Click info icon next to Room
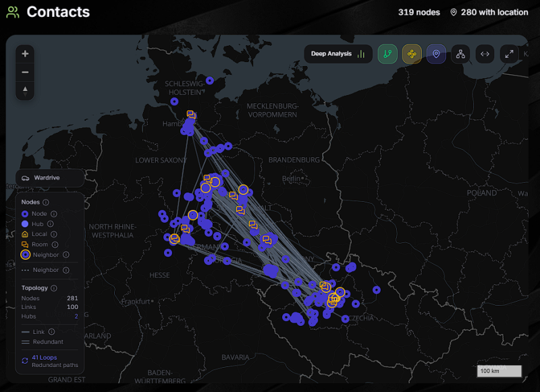540x392 pixels. [55, 244]
